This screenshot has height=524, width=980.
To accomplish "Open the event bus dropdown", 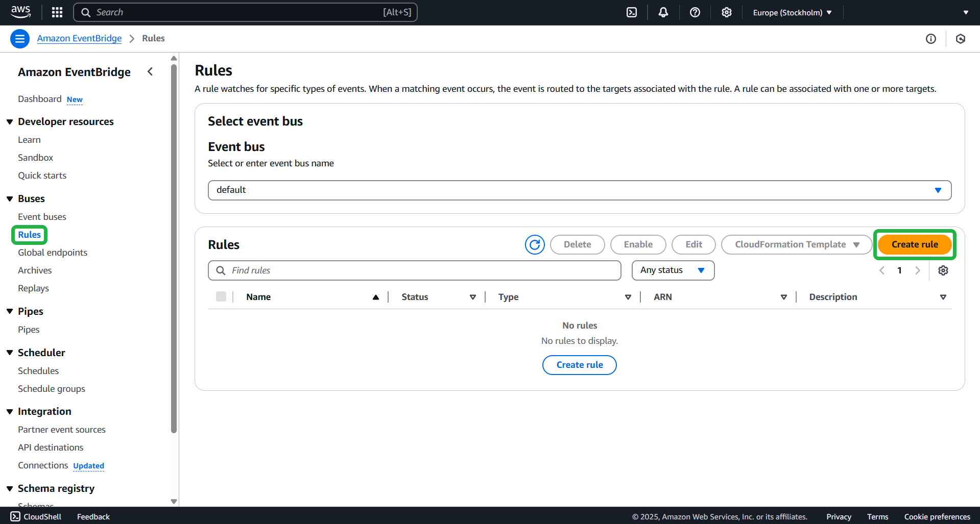I will [x=579, y=190].
